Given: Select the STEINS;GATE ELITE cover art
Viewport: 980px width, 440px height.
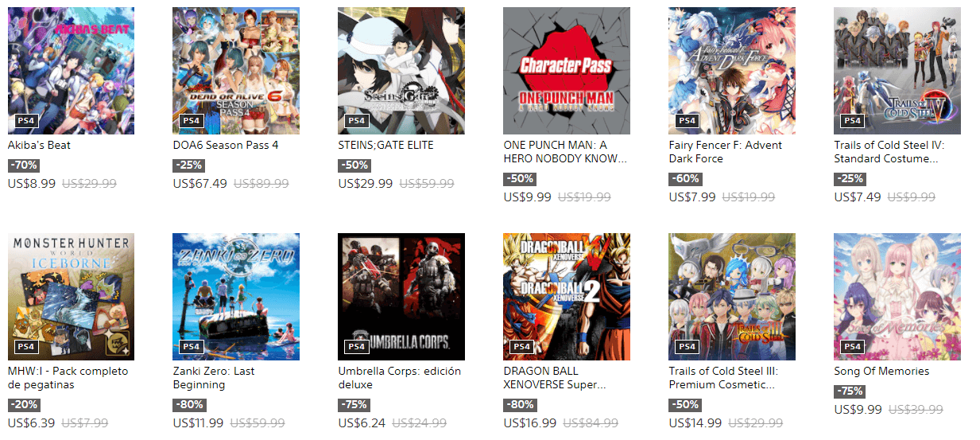Looking at the screenshot, I should (x=401, y=71).
